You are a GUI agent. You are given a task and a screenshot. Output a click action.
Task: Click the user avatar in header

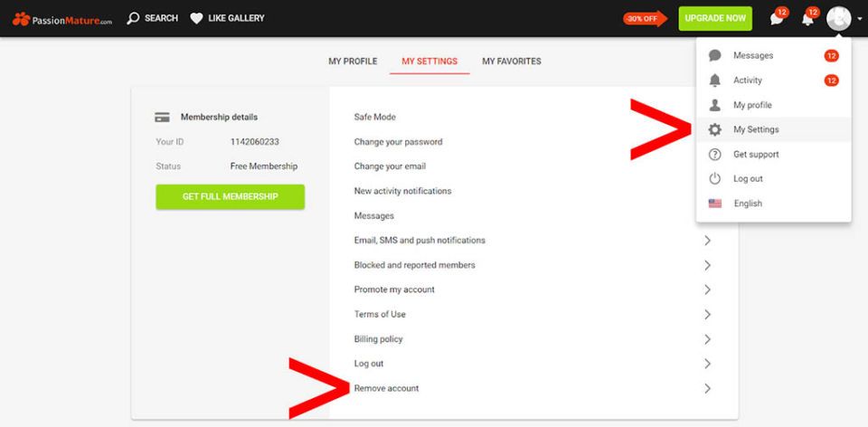839,19
